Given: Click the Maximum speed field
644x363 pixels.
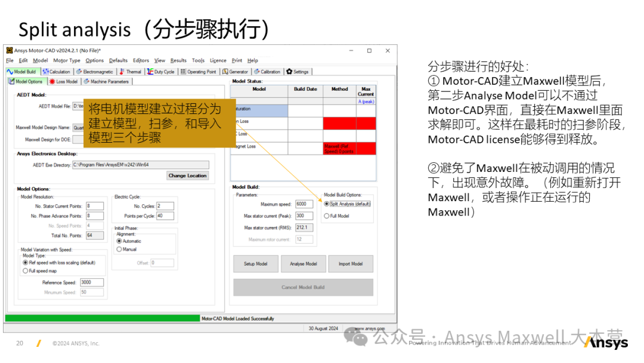Looking at the screenshot, I should click(x=304, y=204).
